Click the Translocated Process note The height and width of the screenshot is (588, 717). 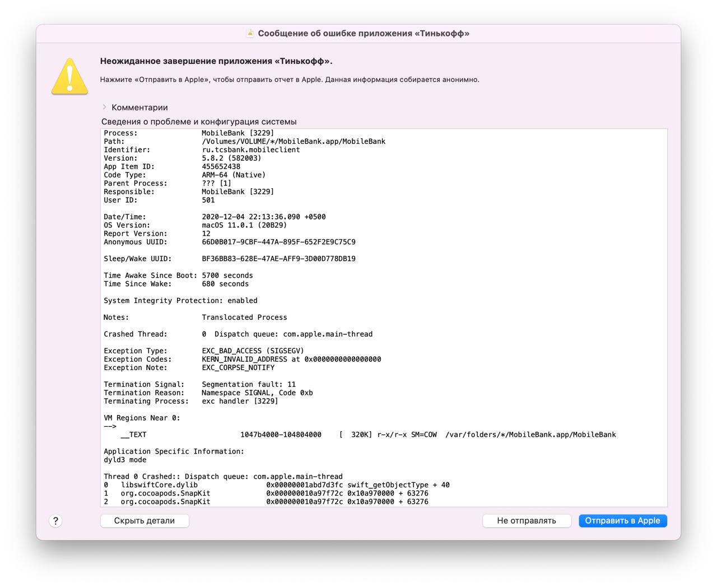click(244, 318)
